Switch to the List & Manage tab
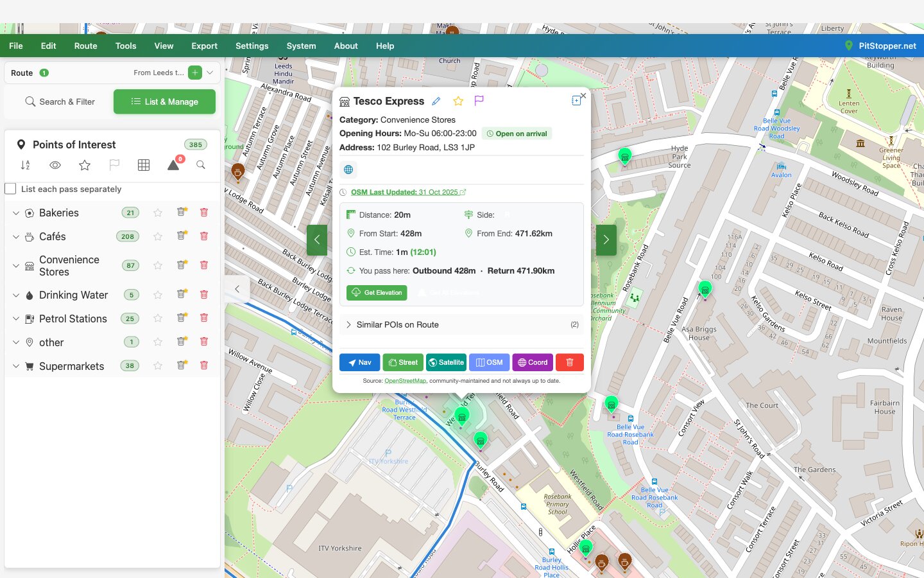This screenshot has height=578, width=924. click(164, 101)
